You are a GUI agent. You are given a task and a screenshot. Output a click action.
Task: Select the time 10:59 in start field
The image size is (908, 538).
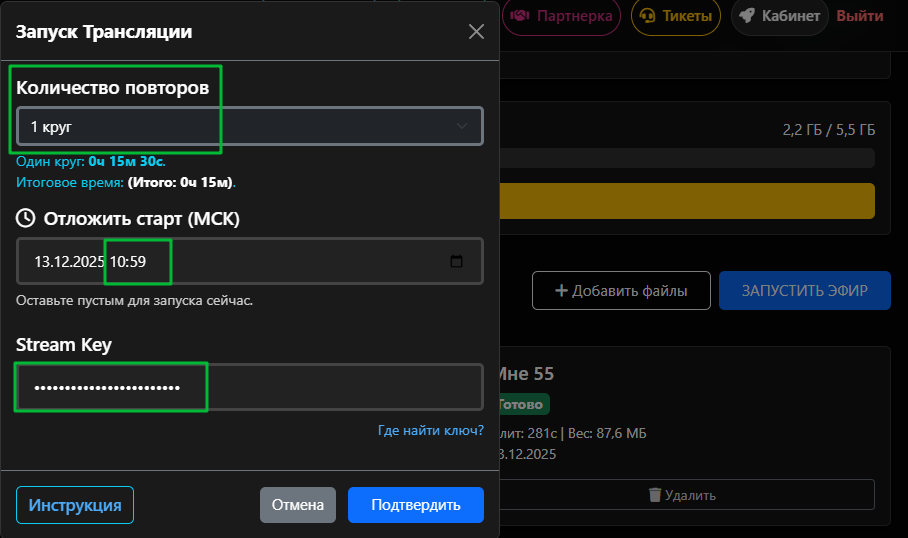[129, 262]
